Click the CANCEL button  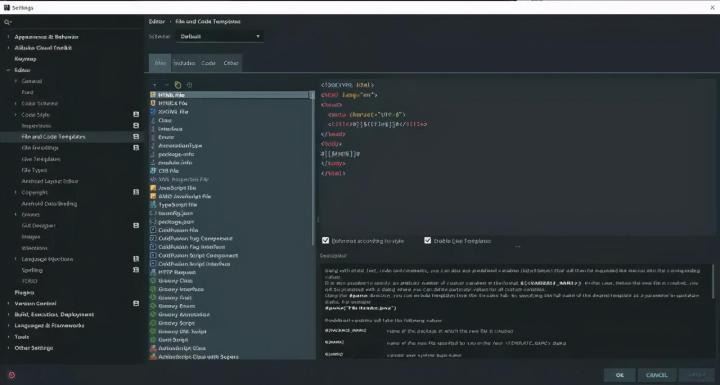657,375
